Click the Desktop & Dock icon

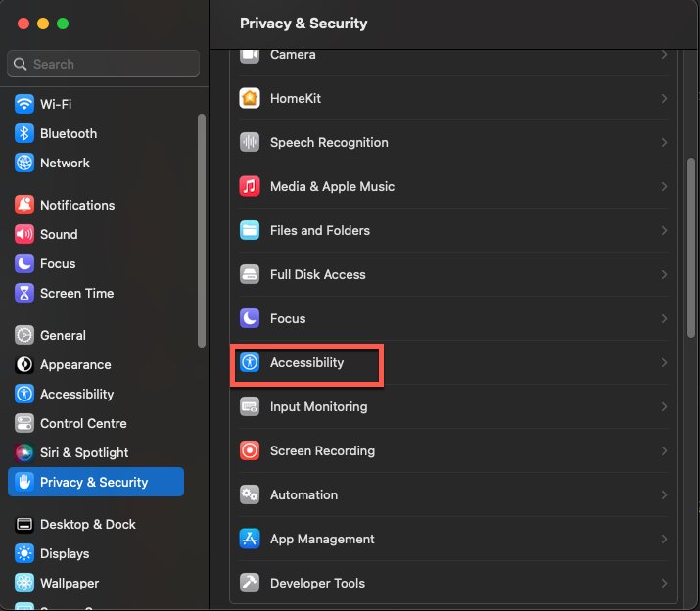(24, 525)
